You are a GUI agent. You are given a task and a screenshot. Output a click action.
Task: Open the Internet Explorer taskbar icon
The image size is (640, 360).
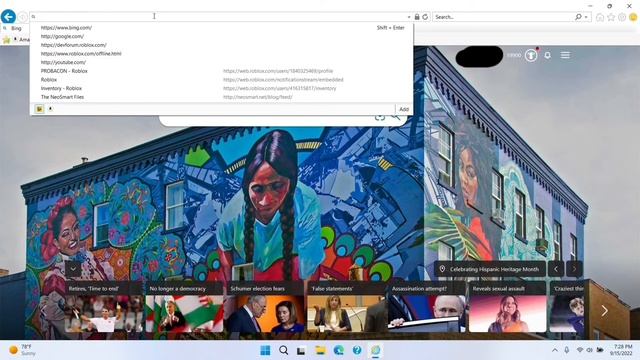376,350
